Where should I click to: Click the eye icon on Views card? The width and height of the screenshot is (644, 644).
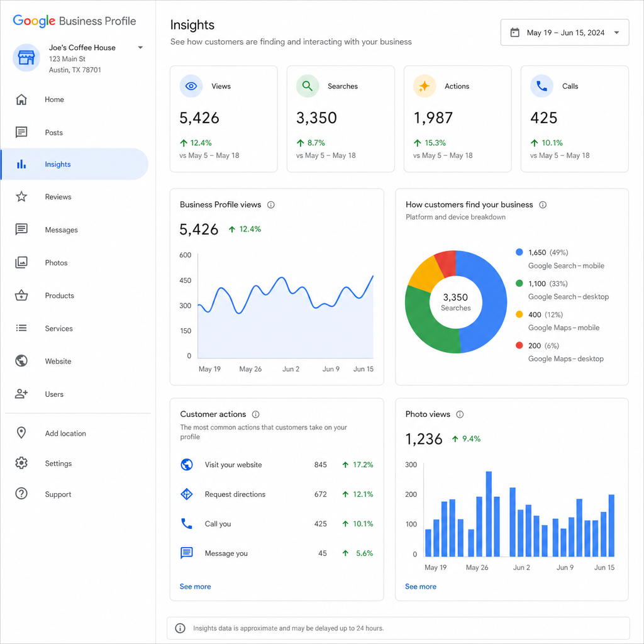point(191,86)
